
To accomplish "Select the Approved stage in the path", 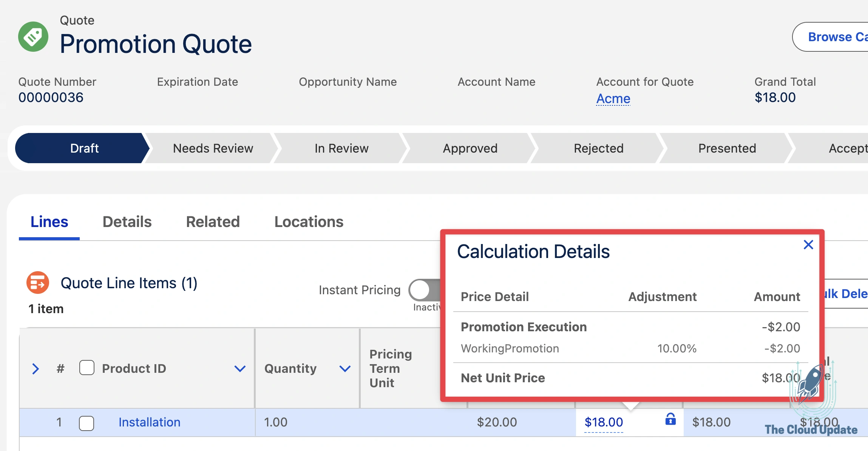I will click(x=470, y=148).
